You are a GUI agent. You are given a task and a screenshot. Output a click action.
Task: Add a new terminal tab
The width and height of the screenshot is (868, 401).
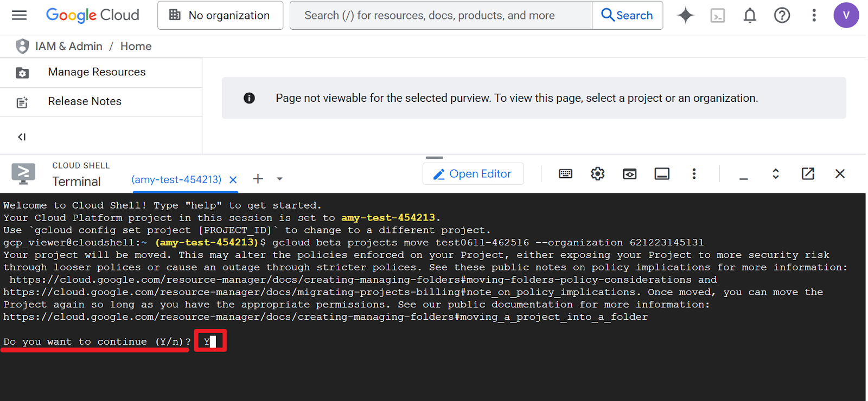(x=258, y=179)
